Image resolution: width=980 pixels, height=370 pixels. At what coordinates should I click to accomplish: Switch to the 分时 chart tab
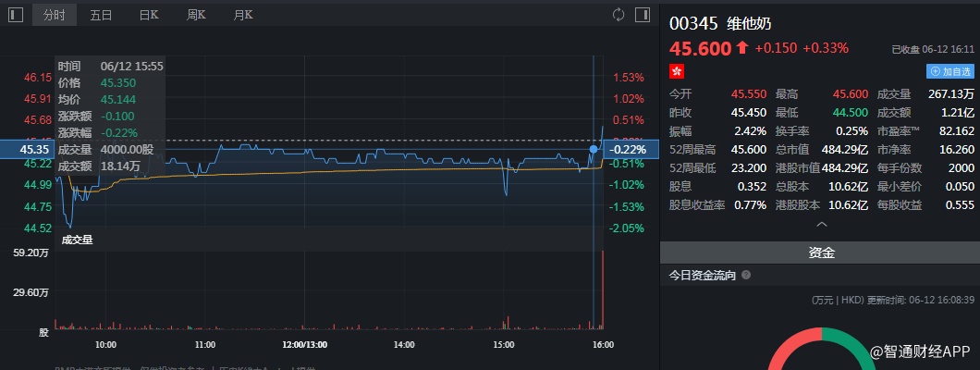point(55,15)
